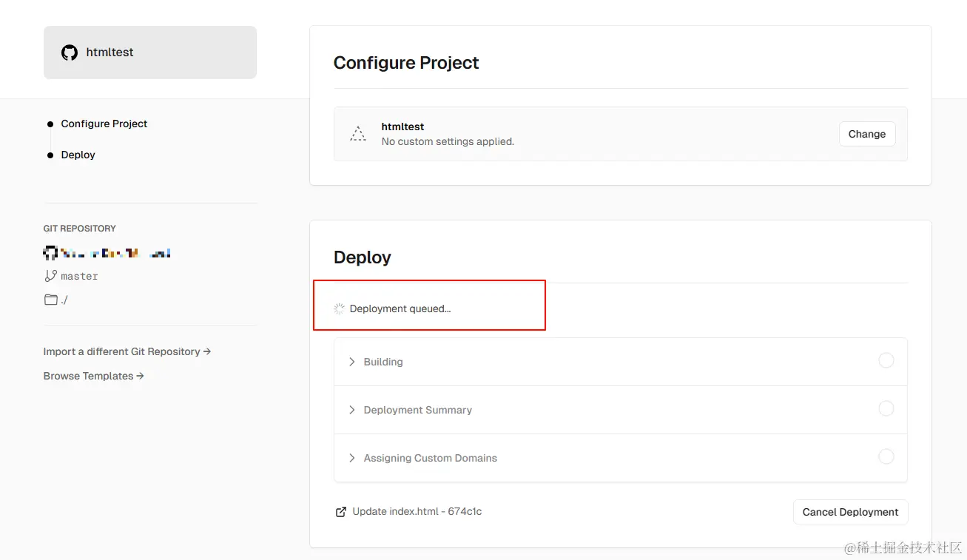The image size is (967, 560).
Task: Select the Deploy step in sidebar
Action: point(78,155)
